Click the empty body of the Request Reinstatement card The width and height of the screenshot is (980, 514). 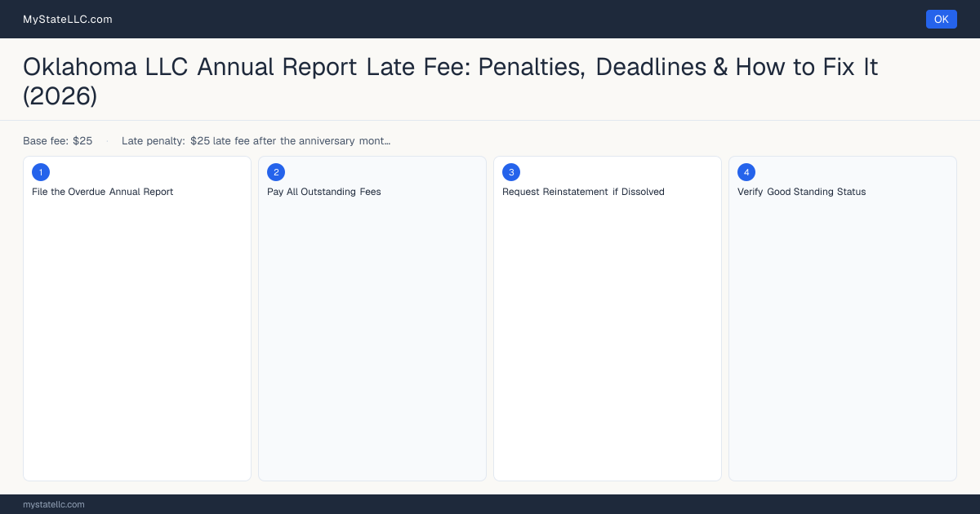click(608, 339)
